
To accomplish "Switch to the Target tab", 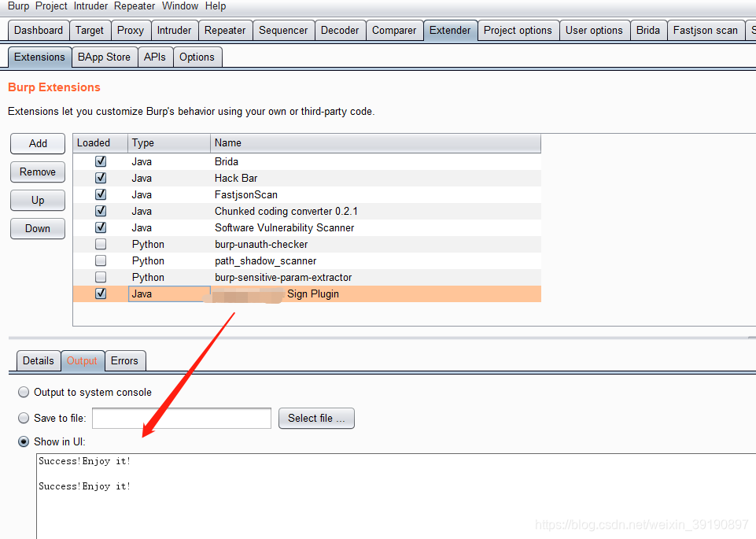I will (90, 31).
